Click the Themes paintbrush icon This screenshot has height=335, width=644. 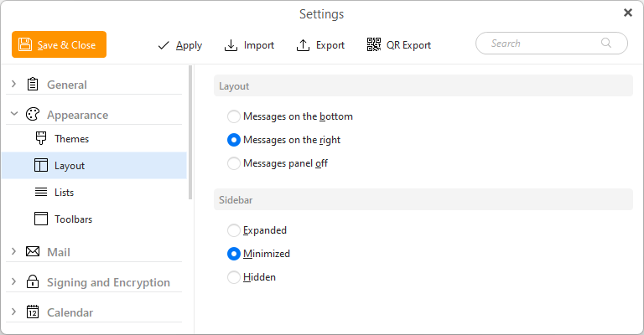pyautogui.click(x=40, y=138)
